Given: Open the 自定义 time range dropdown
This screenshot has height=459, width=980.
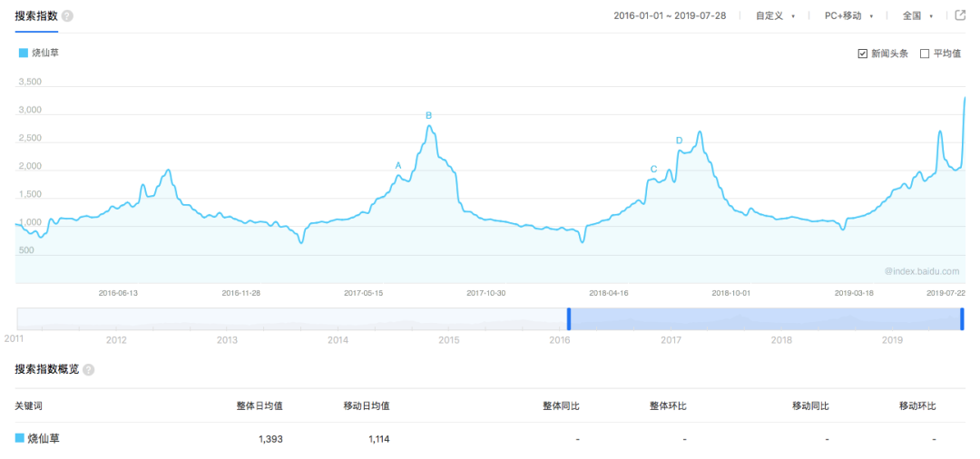Looking at the screenshot, I should [775, 16].
